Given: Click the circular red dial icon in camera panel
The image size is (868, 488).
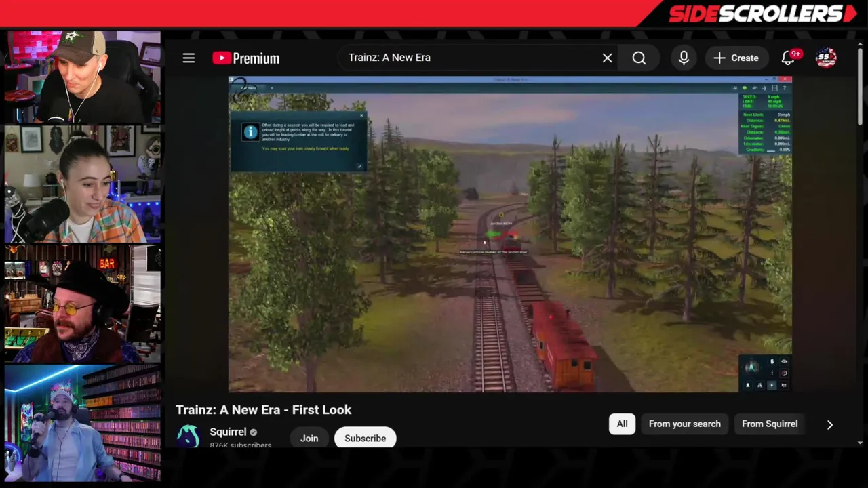Looking at the screenshot, I should pyautogui.click(x=784, y=373).
